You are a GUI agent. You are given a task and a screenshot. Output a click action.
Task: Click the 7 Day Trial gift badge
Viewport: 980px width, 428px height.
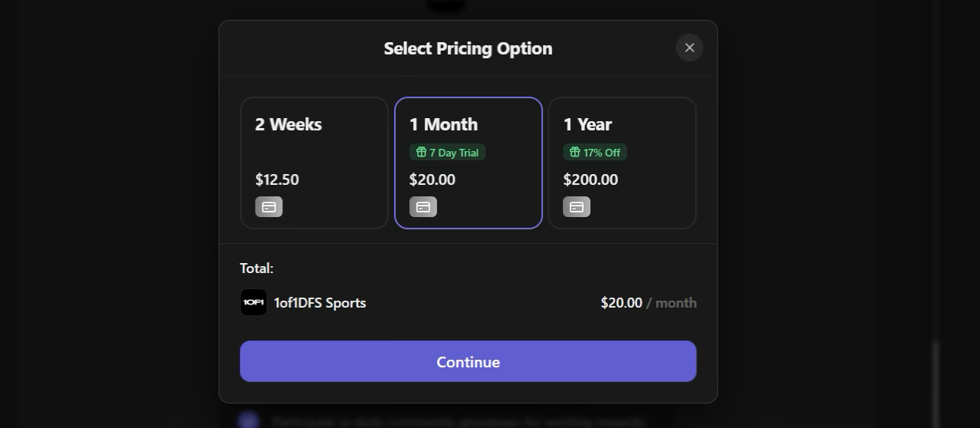click(448, 153)
